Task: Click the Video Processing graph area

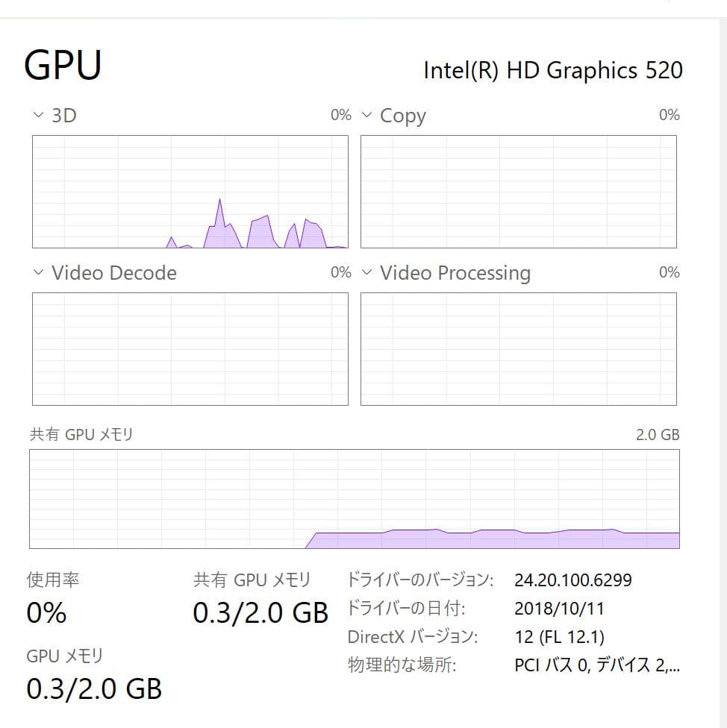Action: (x=519, y=348)
